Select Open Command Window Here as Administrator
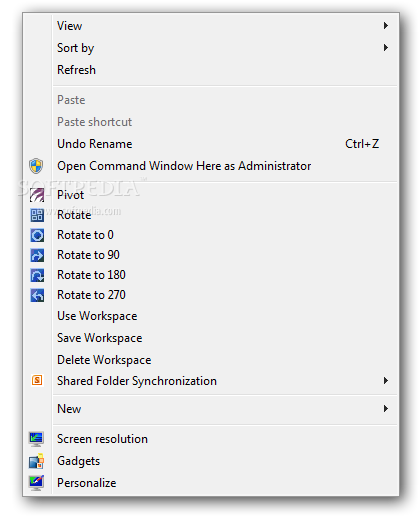Image resolution: width=420 pixels, height=517 pixels. tap(211, 166)
